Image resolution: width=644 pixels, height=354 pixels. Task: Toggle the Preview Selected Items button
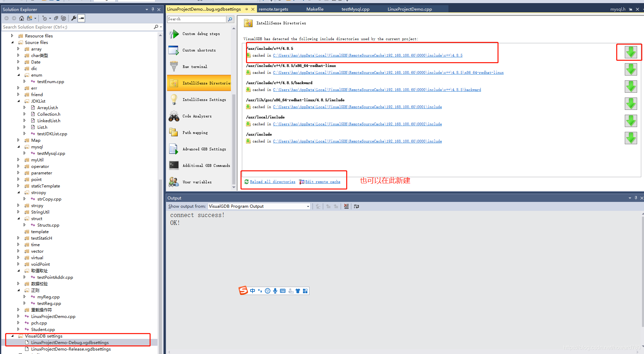tap(81, 18)
